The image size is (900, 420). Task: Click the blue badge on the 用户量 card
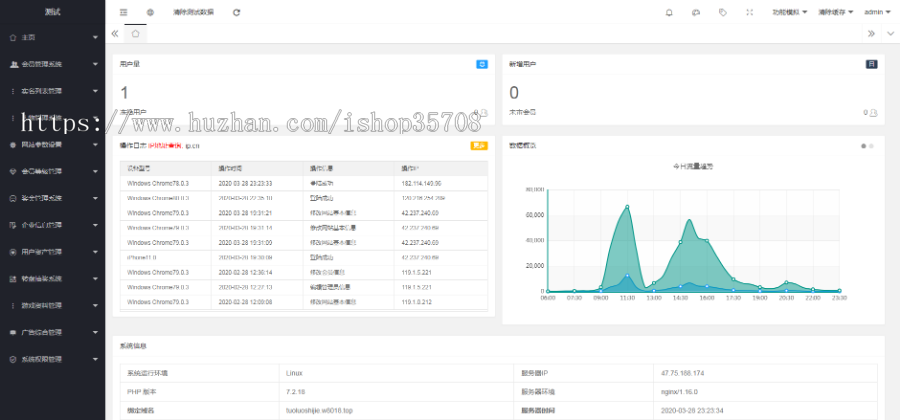[482, 64]
